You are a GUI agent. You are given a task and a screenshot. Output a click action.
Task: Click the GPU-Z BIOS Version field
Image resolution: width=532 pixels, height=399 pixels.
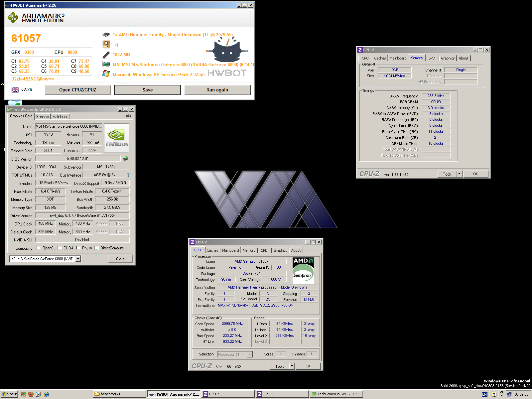click(78, 159)
